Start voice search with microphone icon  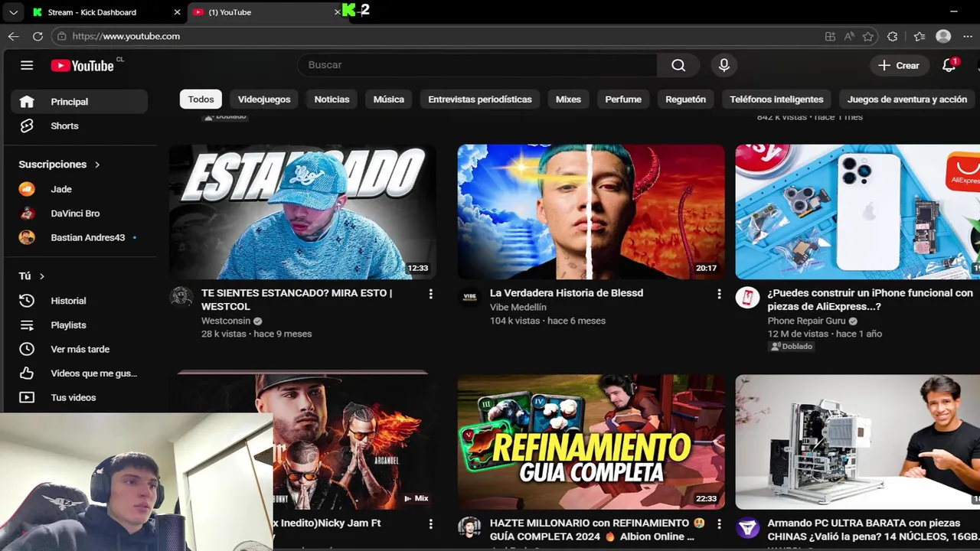[724, 65]
